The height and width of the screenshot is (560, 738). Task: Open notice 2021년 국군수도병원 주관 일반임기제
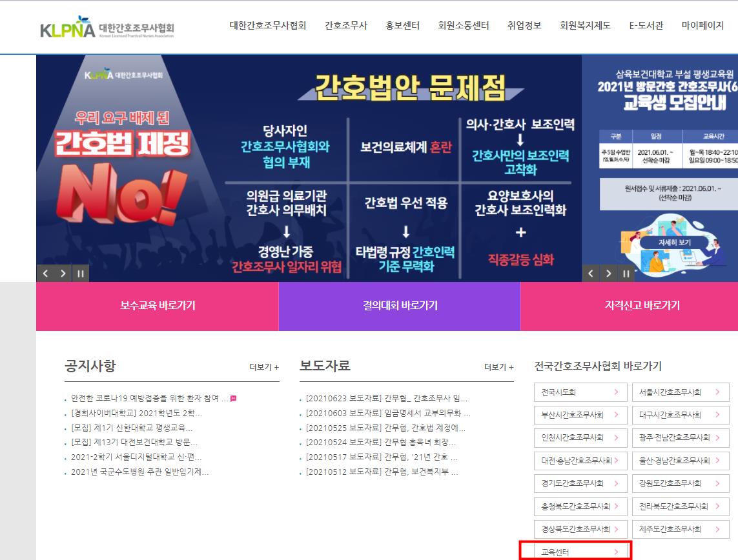click(139, 472)
